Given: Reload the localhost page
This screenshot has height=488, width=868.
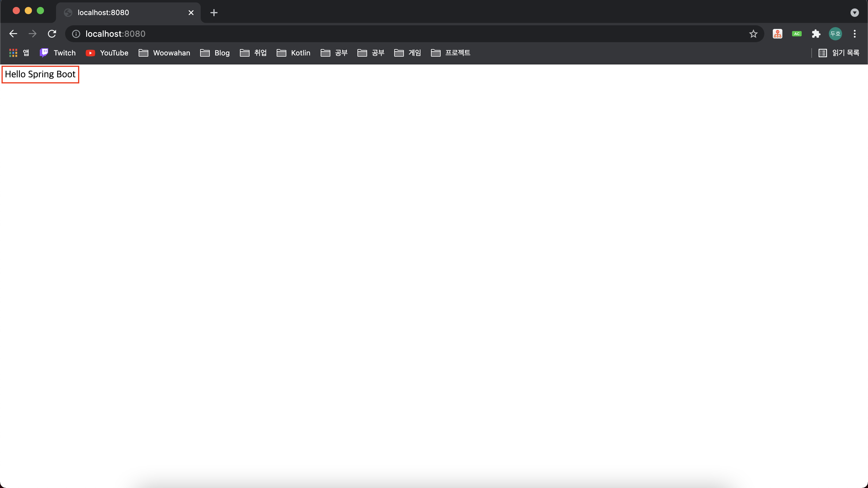Looking at the screenshot, I should point(52,34).
